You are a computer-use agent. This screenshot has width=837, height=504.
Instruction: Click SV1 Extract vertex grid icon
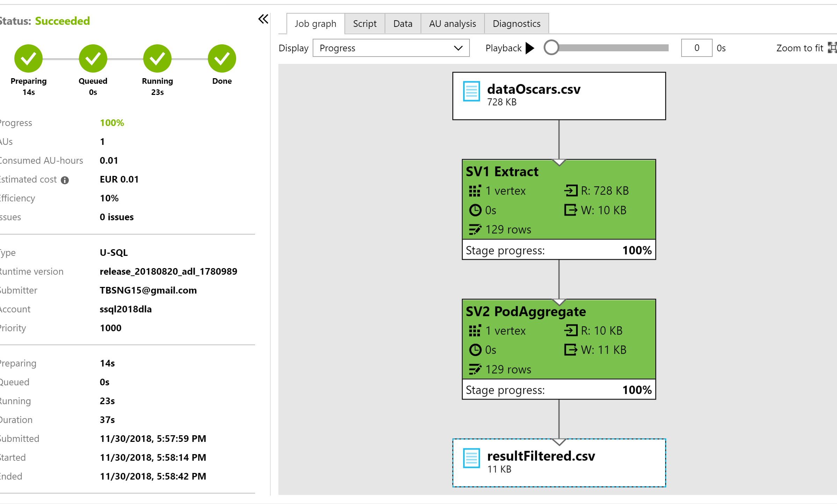(x=475, y=191)
